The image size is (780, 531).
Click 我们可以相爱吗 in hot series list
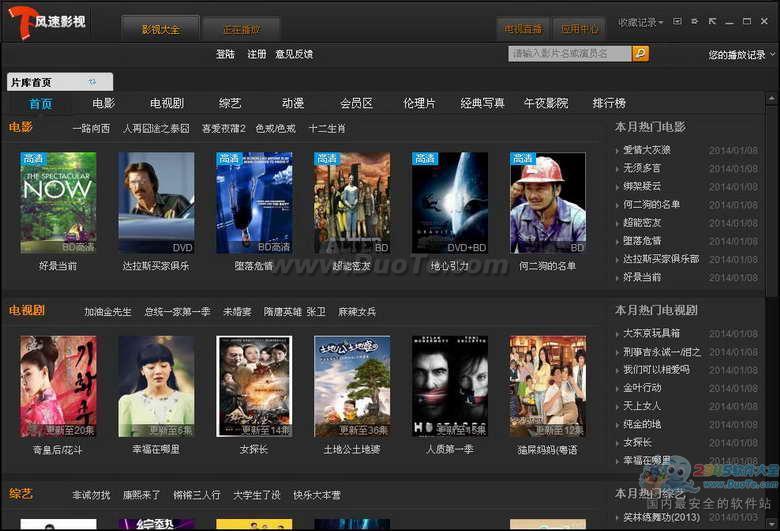pyautogui.click(x=657, y=370)
